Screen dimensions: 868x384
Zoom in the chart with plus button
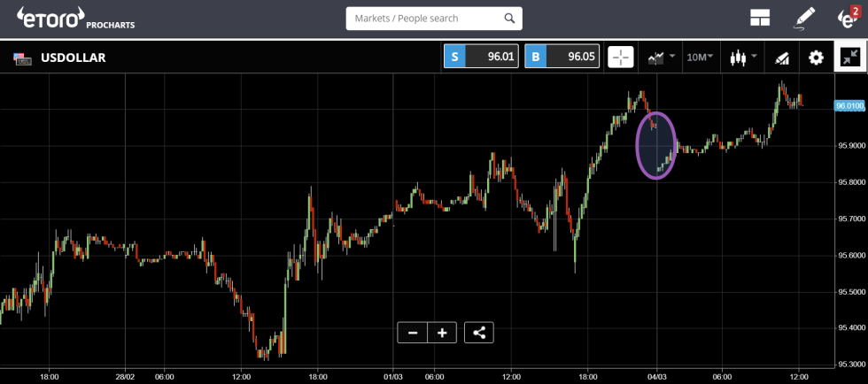[442, 333]
